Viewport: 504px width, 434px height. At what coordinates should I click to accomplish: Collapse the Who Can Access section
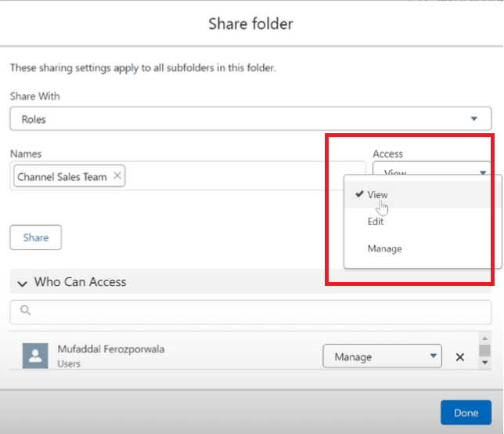click(x=21, y=282)
